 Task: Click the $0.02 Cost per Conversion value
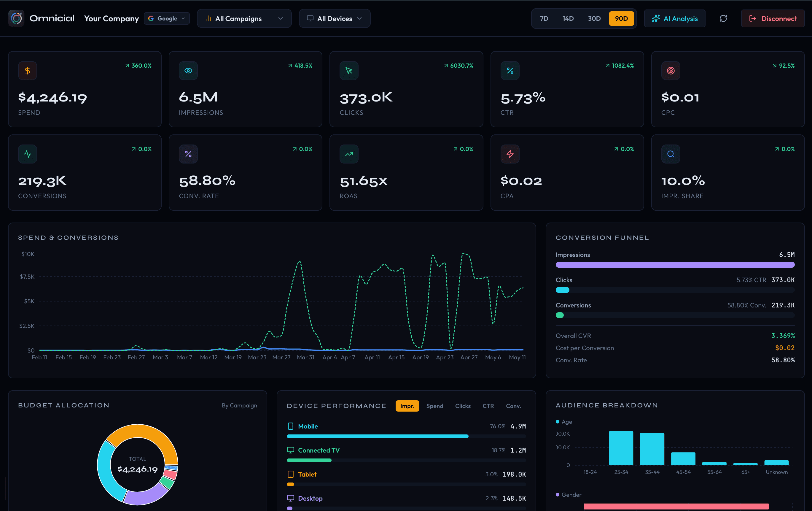785,348
